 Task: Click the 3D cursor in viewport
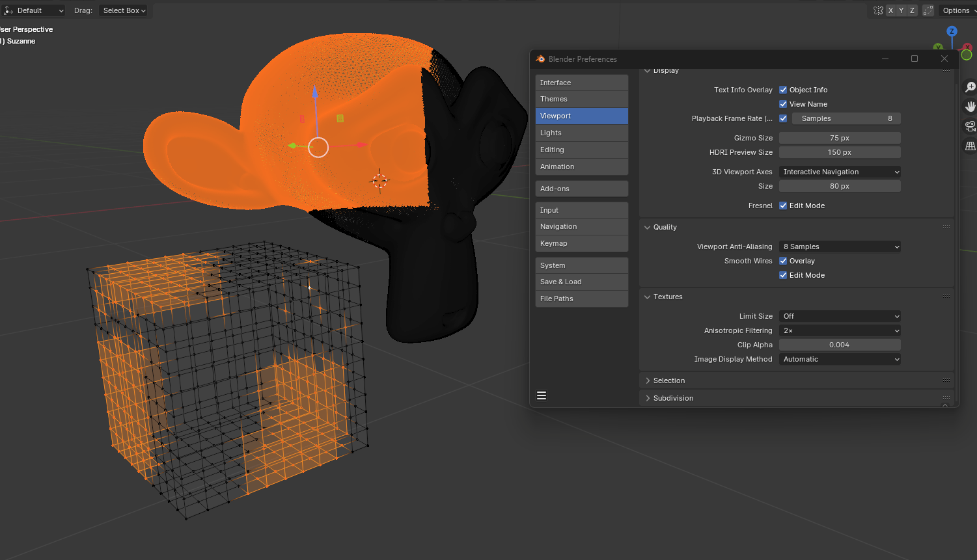379,181
